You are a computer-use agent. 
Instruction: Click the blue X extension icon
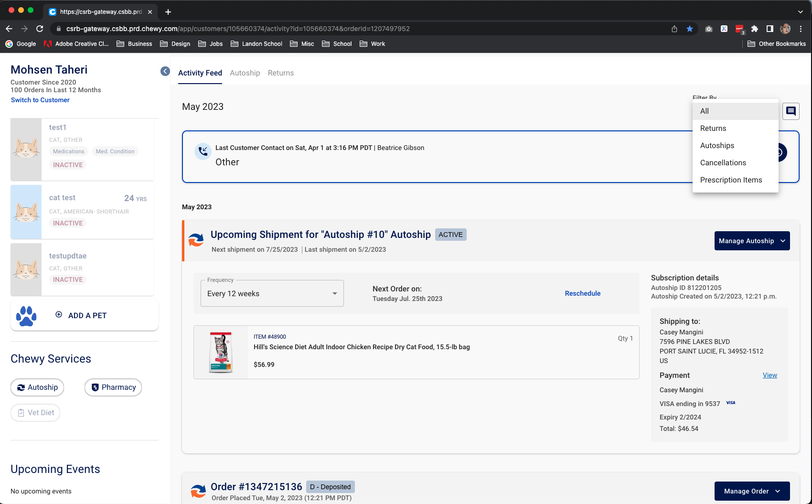pyautogui.click(x=724, y=29)
